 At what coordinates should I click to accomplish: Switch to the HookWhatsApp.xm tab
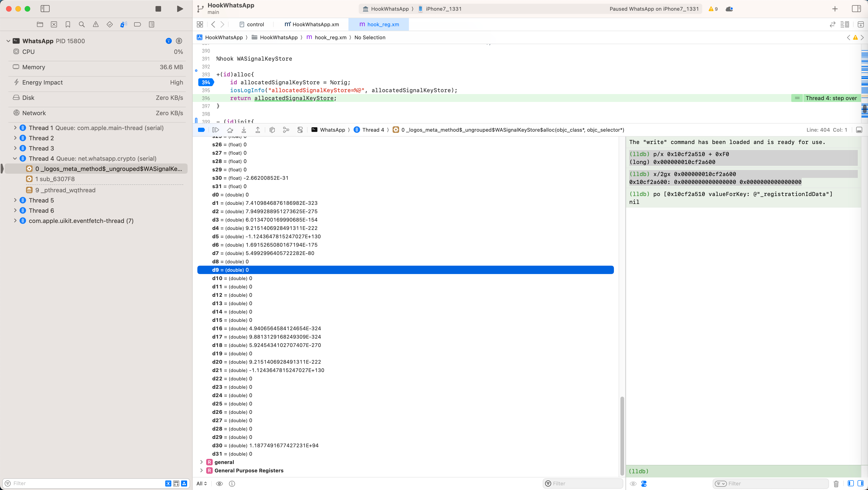[312, 24]
